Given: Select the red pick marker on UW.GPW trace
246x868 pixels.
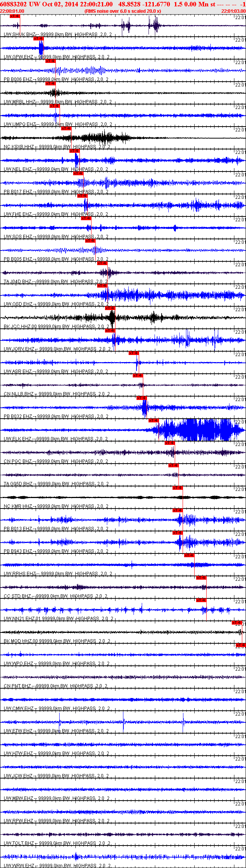Looking at the screenshot, I should pyautogui.click(x=39, y=39).
